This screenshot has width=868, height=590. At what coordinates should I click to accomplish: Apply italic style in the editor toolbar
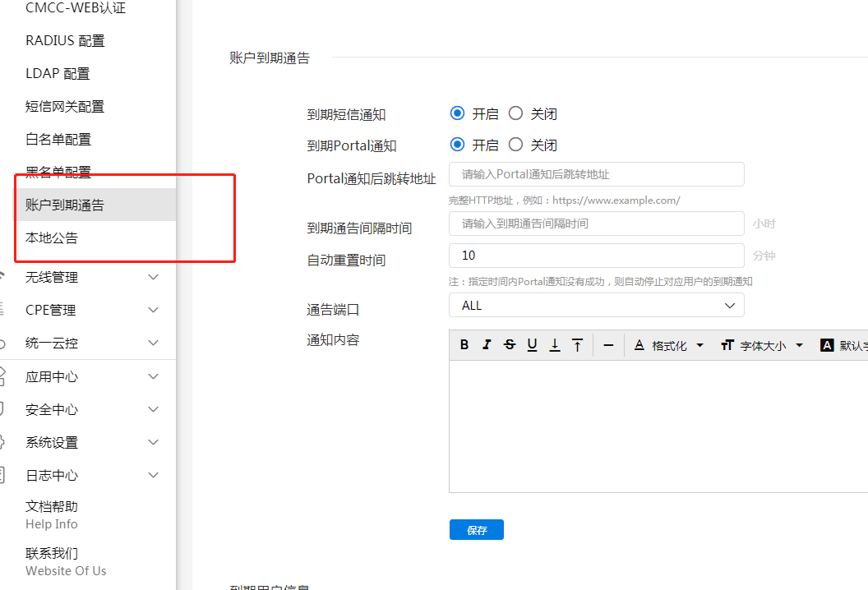[x=487, y=345]
